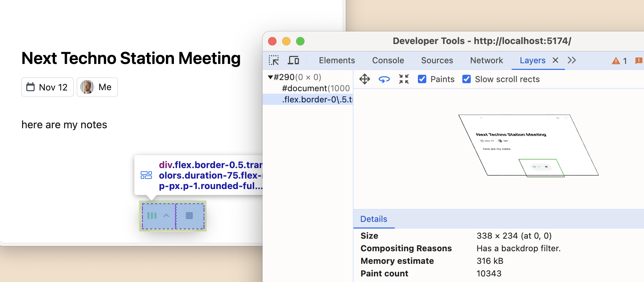Click the div.flex.border-0.5 element tooltip text

click(x=211, y=175)
